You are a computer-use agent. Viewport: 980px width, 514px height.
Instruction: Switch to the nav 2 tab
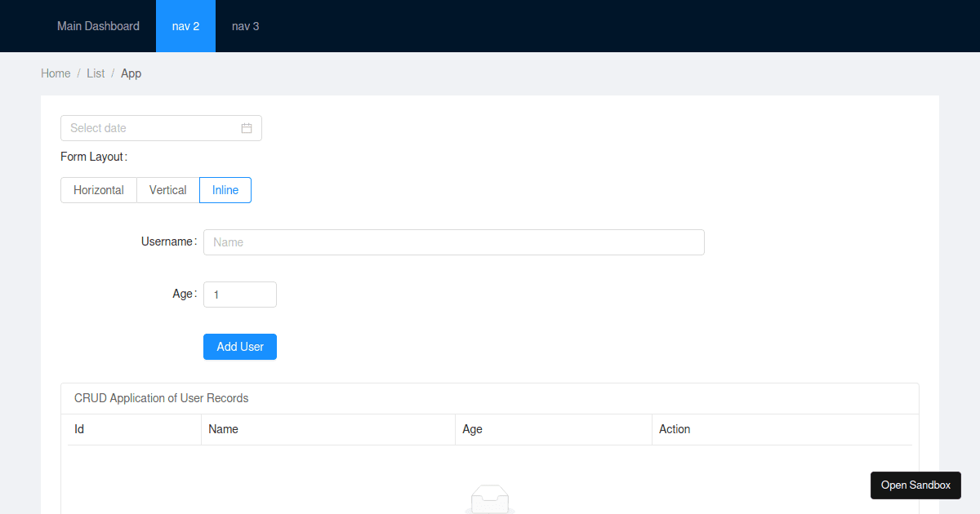pyautogui.click(x=185, y=25)
